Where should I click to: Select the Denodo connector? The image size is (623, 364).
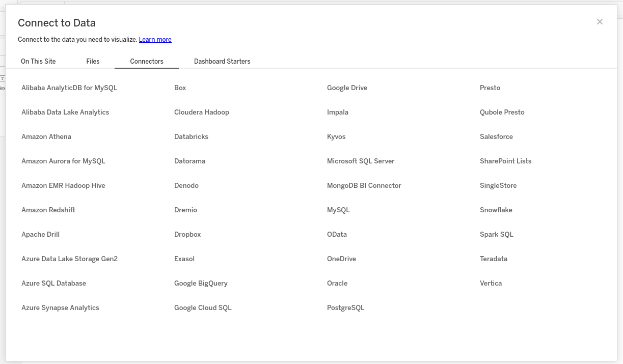[x=186, y=185]
